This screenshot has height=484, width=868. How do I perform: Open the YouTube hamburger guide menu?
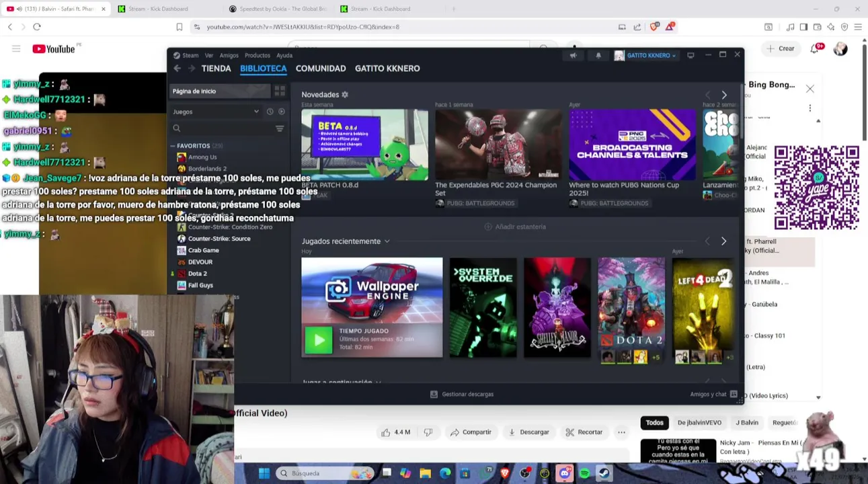[16, 48]
